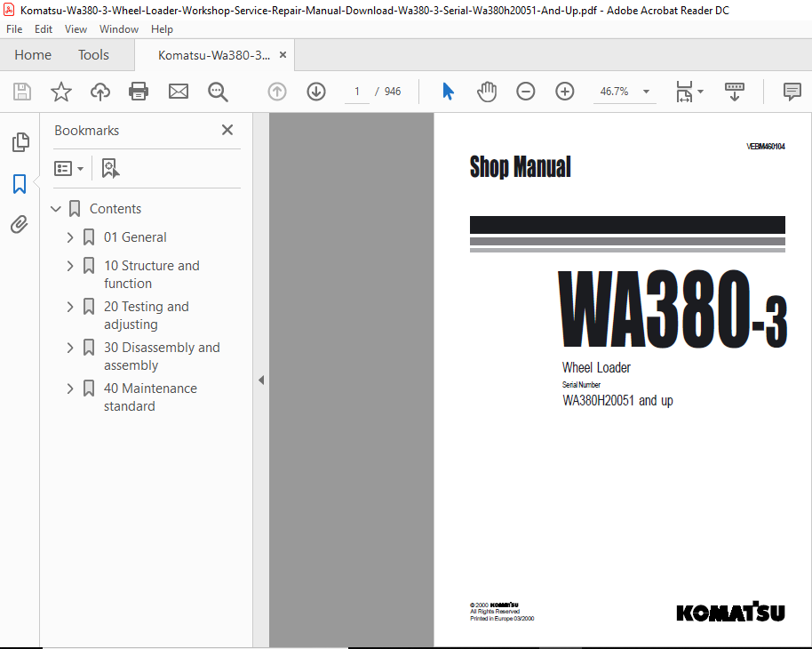Viewport: 812px width, 649px height.
Task: Collapse the Contents bookmark
Action: coord(56,209)
